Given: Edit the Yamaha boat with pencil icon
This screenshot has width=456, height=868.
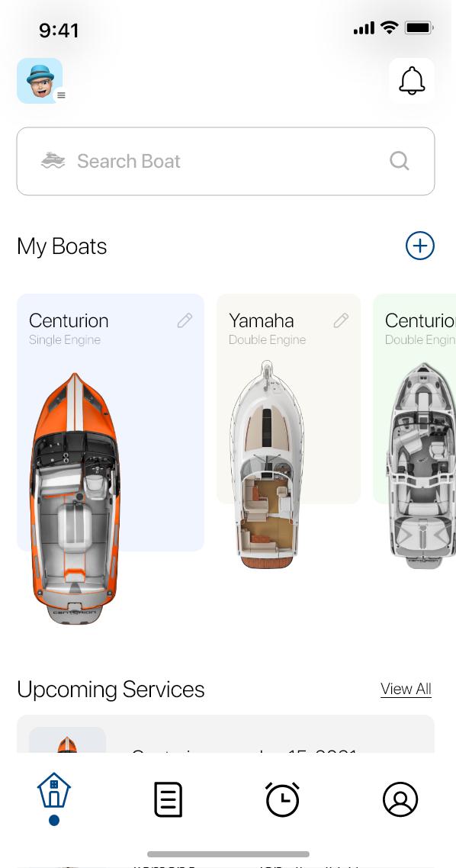Looking at the screenshot, I should (341, 320).
